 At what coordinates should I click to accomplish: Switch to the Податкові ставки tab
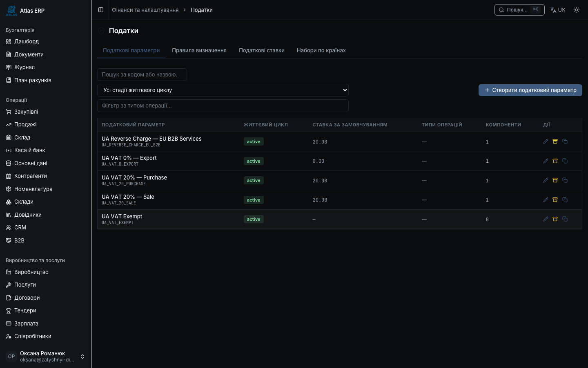[262, 50]
